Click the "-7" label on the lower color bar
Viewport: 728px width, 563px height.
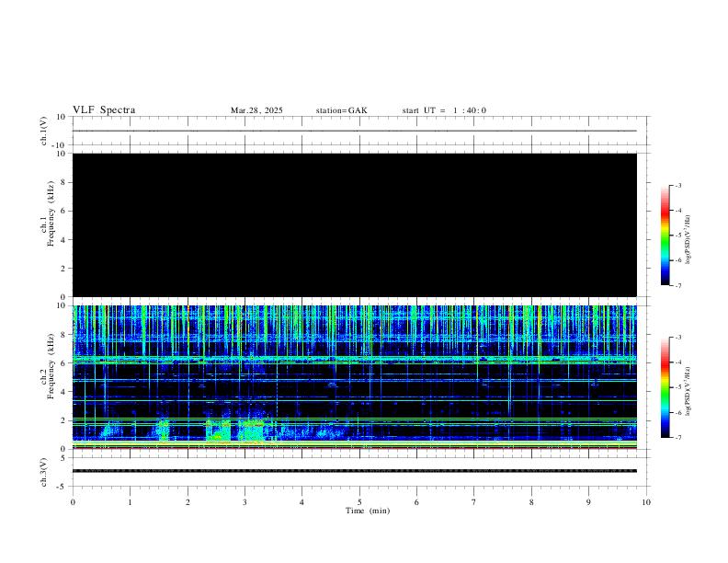pos(678,438)
